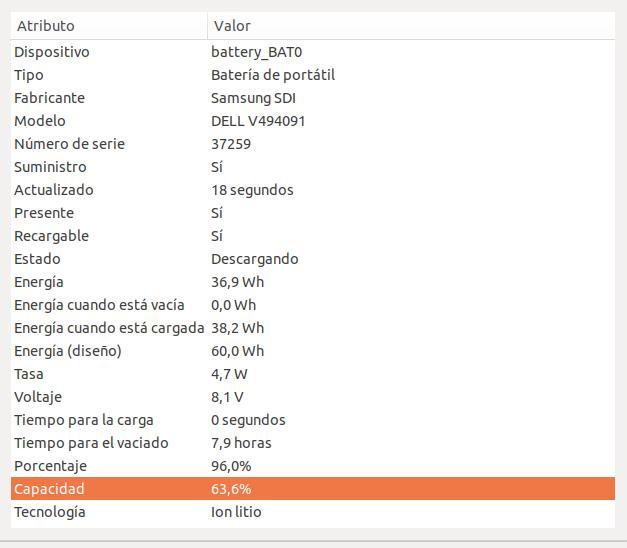Select the Tiempo para la carga row
Viewport: 627px width, 548px height.
coord(313,420)
